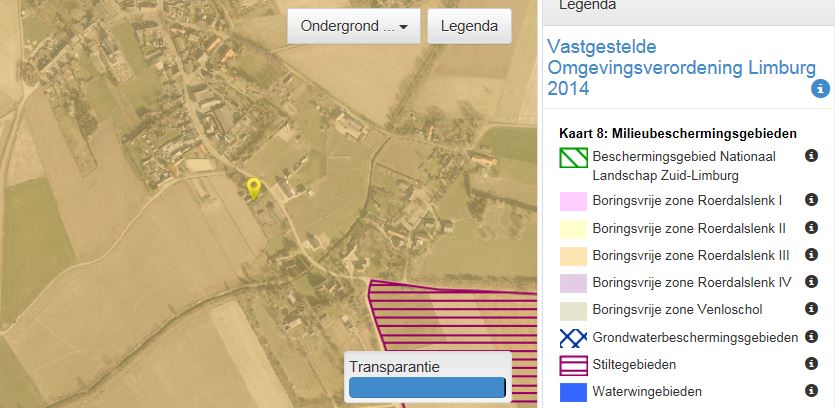Click grey-green Venloschol color swatch
Viewport: 835px width, 408px height.
tap(574, 311)
